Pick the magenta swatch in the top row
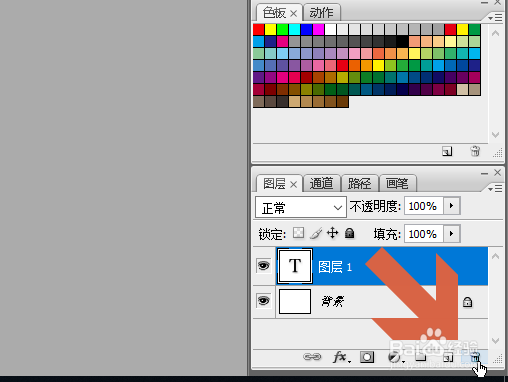This screenshot has height=382, width=508. pos(319,30)
